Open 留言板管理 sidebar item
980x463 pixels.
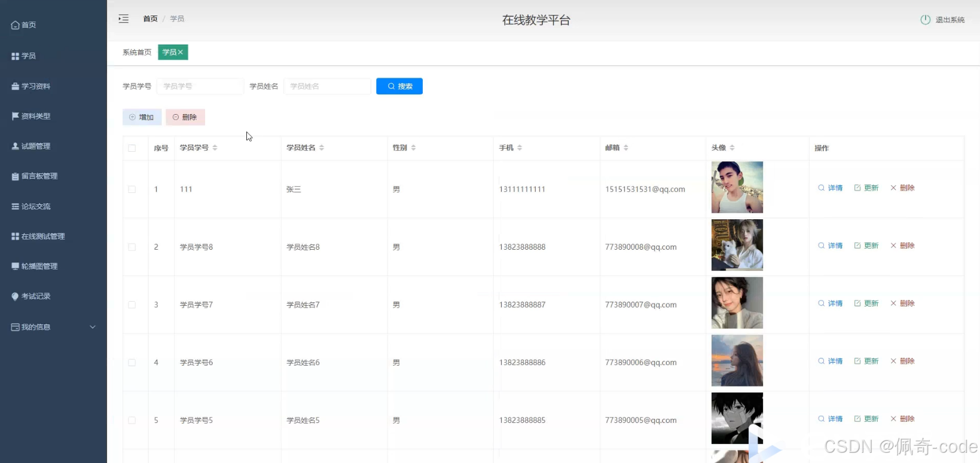(x=35, y=176)
